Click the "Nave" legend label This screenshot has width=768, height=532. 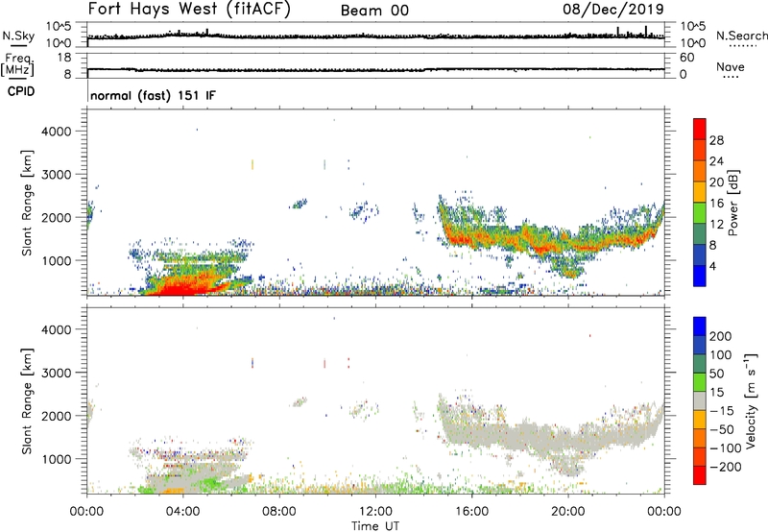point(731,66)
